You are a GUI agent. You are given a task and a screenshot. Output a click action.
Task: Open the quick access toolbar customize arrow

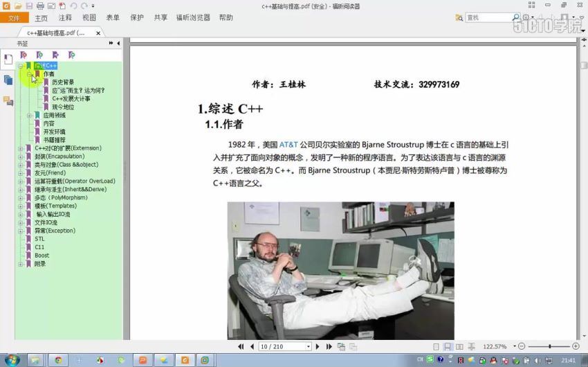(x=93, y=6)
